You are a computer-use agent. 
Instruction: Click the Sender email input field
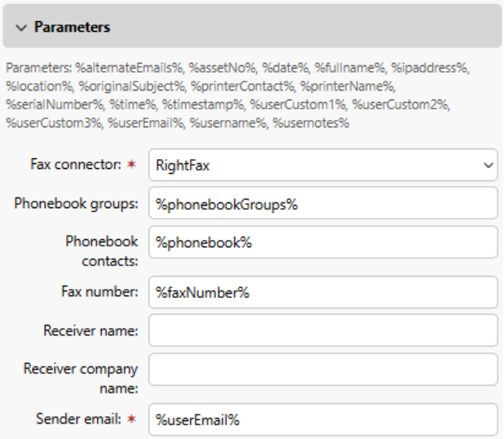323,419
